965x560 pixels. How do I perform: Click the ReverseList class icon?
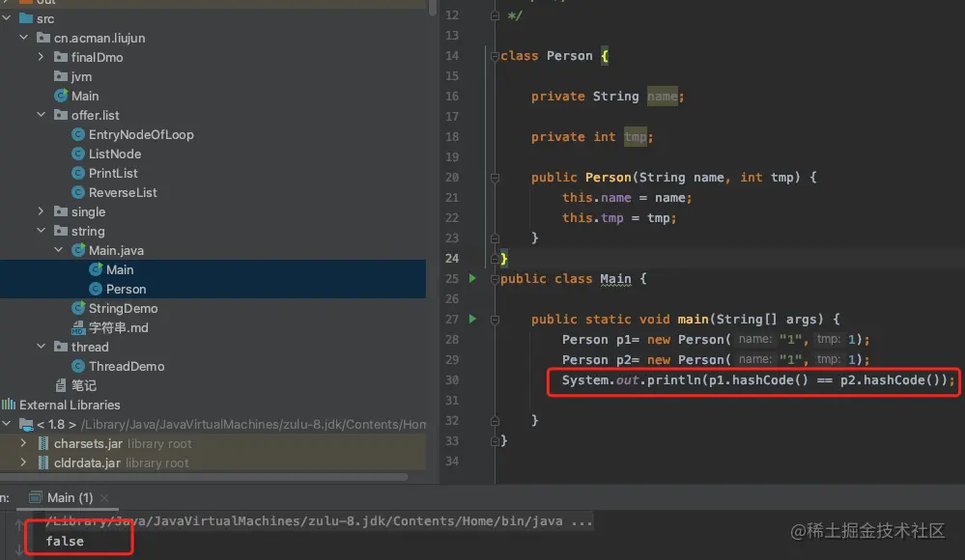click(x=78, y=192)
